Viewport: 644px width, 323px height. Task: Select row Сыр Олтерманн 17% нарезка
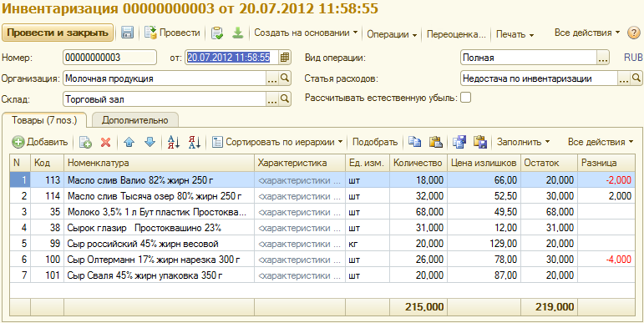322,260
